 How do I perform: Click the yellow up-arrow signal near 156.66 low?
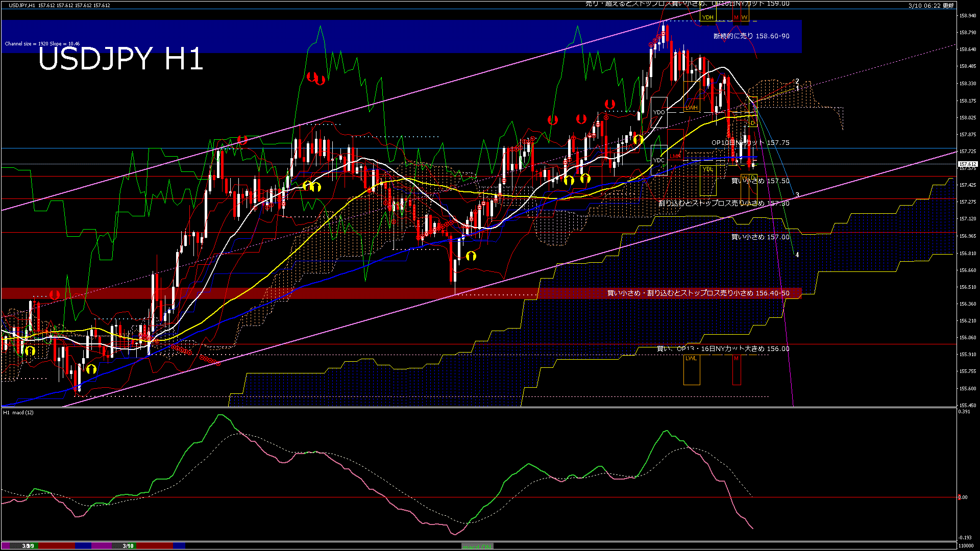(x=471, y=256)
